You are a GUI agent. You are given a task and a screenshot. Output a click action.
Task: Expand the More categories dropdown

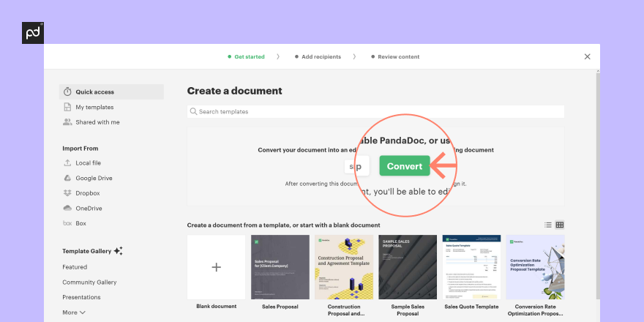point(74,312)
